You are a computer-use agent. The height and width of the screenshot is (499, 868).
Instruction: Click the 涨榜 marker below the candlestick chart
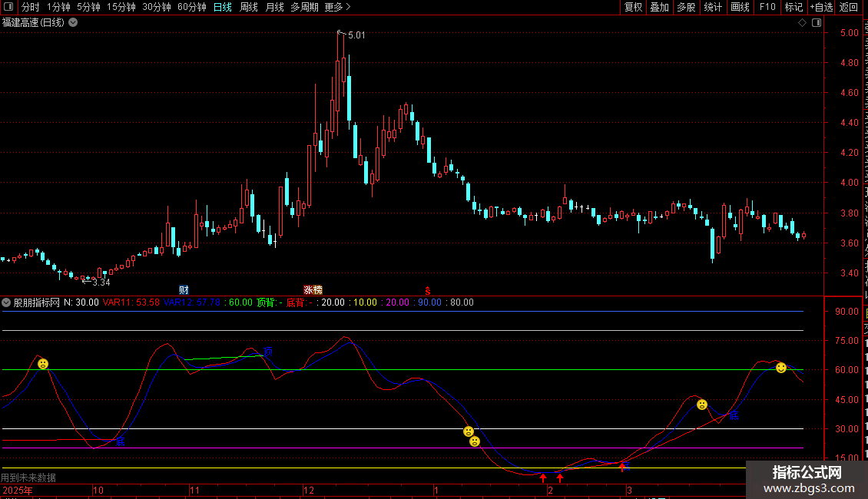coord(313,289)
